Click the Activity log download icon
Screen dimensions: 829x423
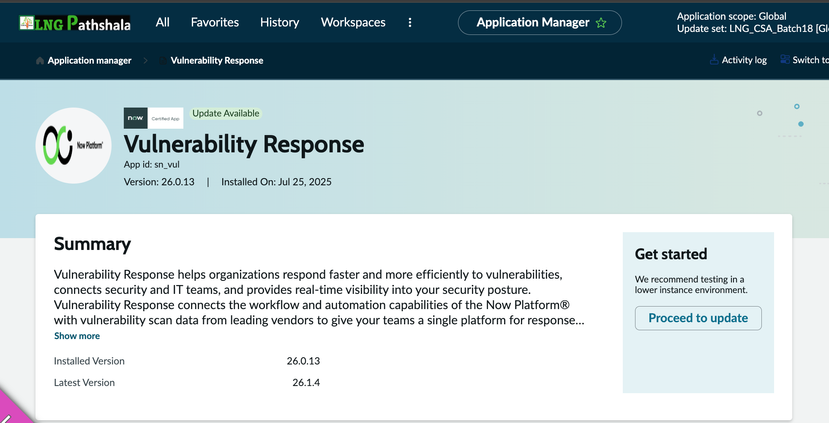714,60
